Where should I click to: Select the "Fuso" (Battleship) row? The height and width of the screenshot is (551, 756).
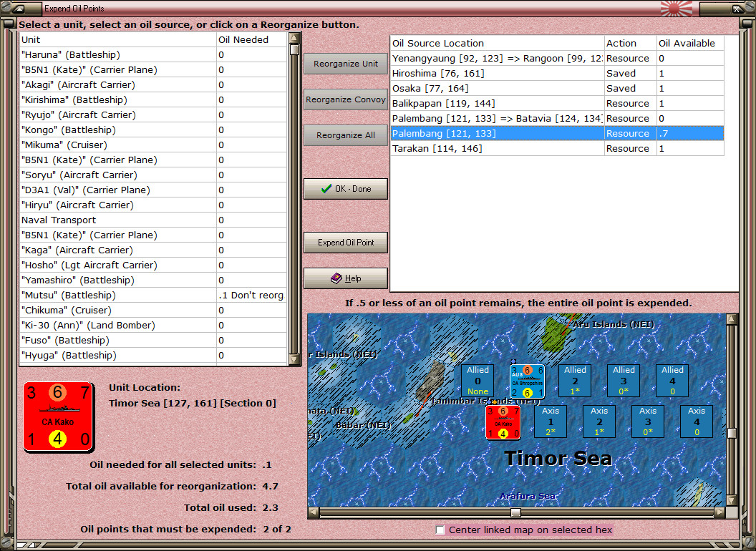click(x=153, y=341)
